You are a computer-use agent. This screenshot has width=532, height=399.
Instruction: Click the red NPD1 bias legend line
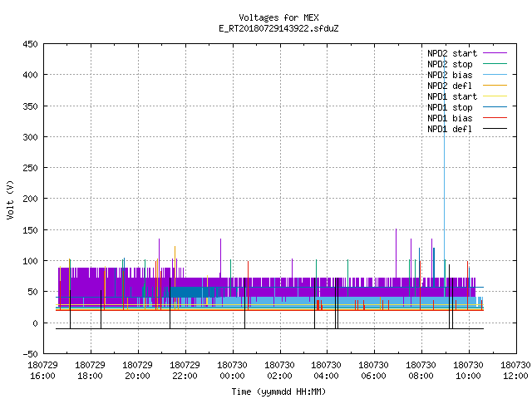495,118
